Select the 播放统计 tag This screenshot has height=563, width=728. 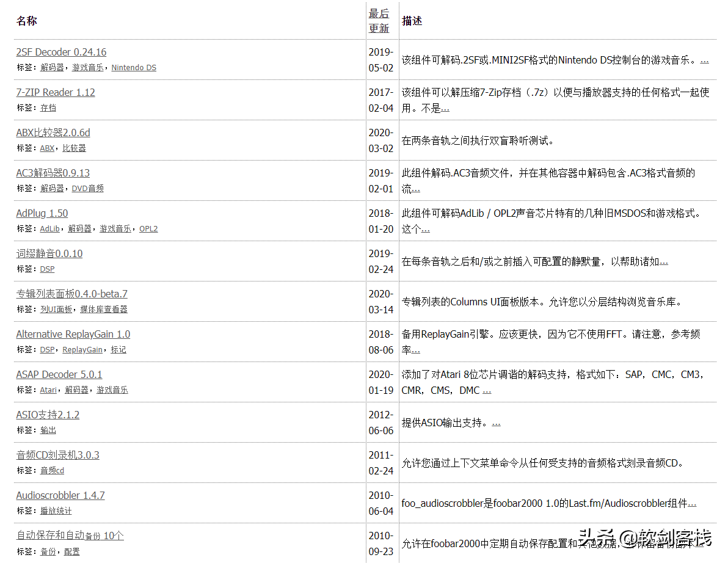click(x=56, y=512)
